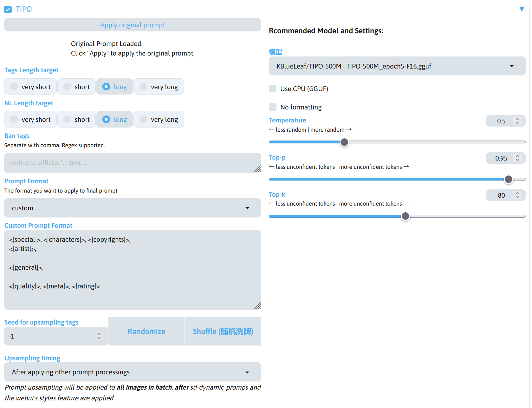Check the No formatting option

pyautogui.click(x=273, y=107)
